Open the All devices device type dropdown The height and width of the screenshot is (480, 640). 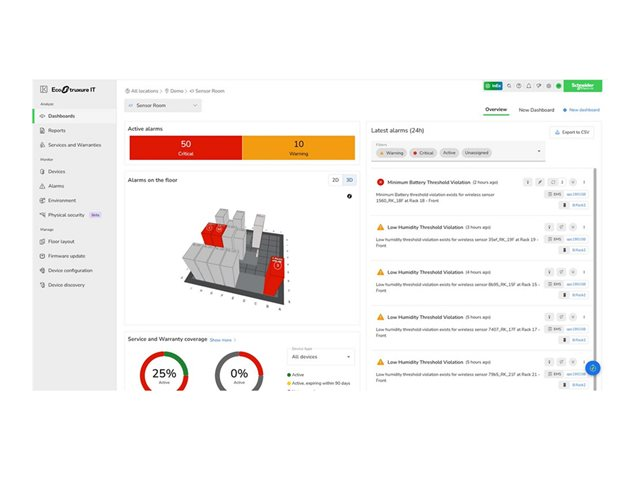click(320, 356)
